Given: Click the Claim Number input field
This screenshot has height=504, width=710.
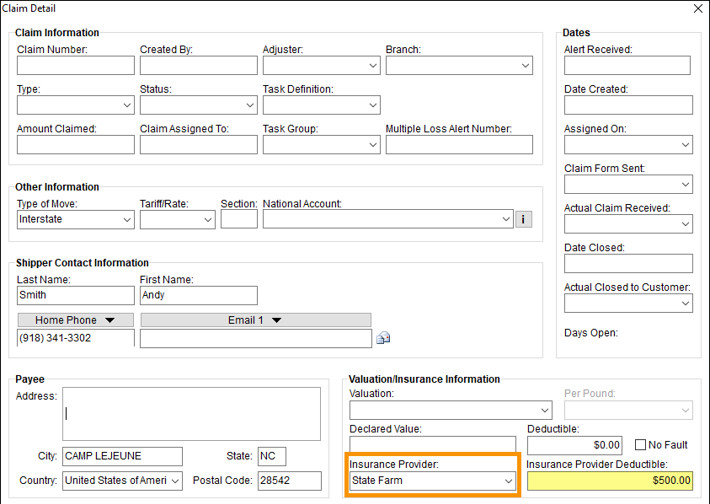Looking at the screenshot, I should click(76, 66).
